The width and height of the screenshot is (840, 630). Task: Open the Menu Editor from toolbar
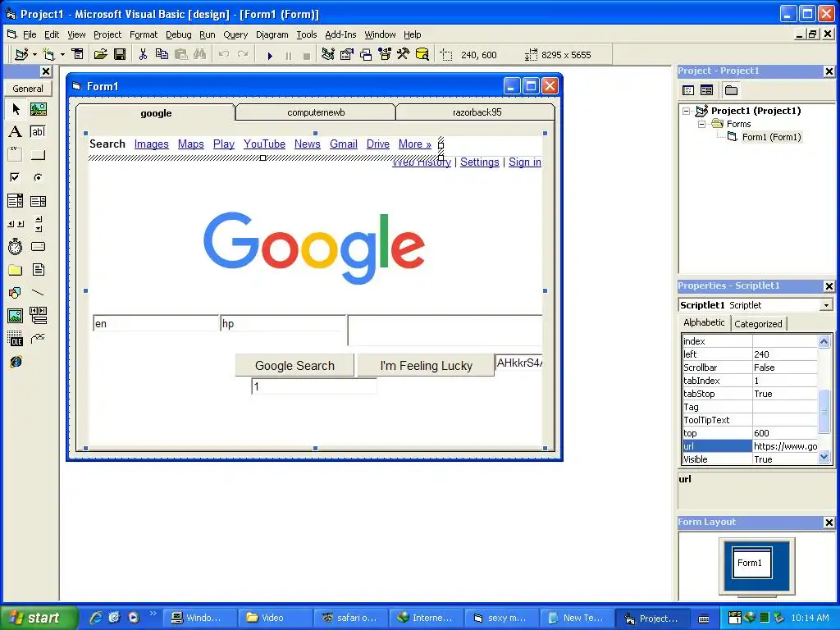click(x=78, y=54)
